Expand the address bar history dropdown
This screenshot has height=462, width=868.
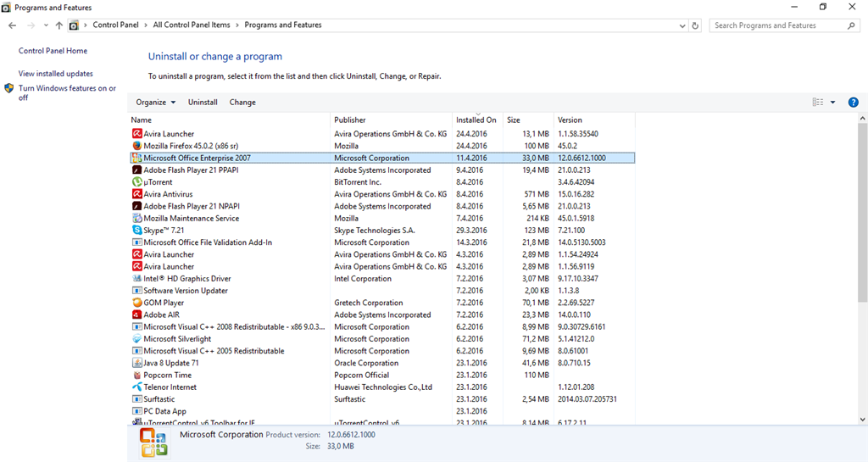point(682,25)
